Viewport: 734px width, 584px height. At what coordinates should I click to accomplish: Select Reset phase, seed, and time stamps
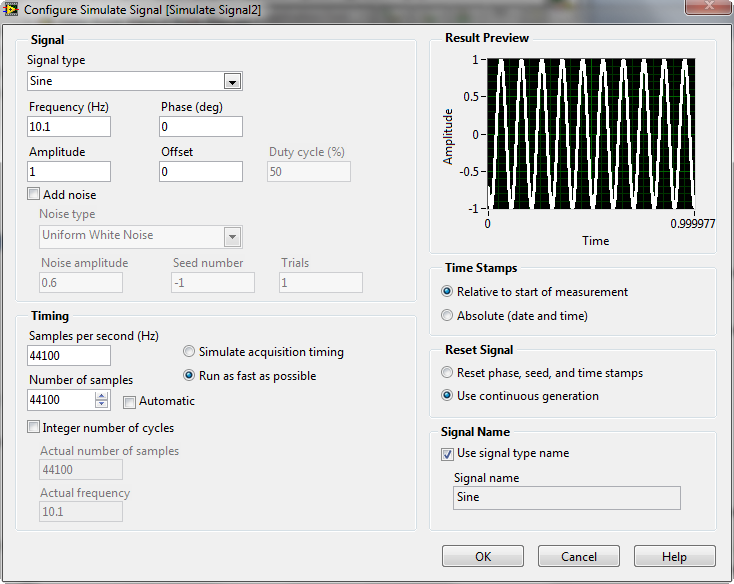[447, 373]
